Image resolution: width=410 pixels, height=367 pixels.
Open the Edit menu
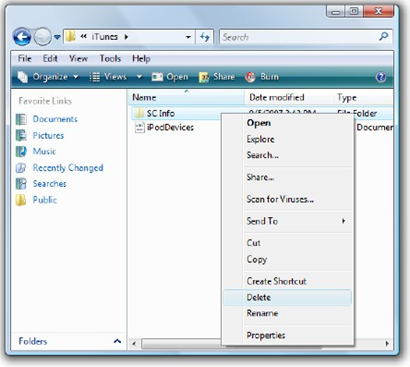click(50, 59)
